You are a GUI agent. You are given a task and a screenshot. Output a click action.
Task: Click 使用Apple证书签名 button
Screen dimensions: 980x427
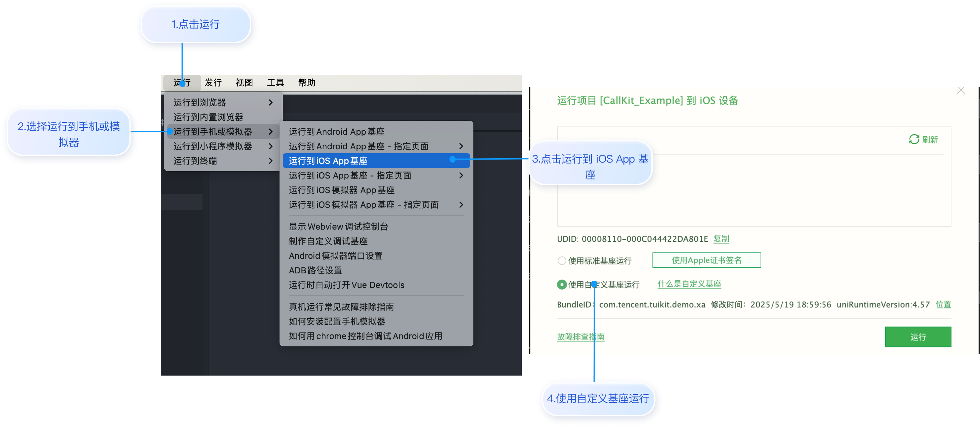pyautogui.click(x=706, y=260)
